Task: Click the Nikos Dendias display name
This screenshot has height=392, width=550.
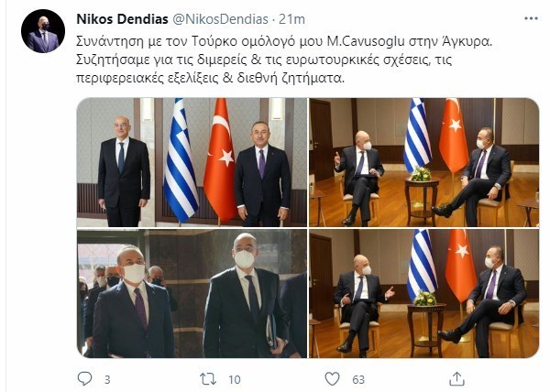Action: (x=123, y=19)
